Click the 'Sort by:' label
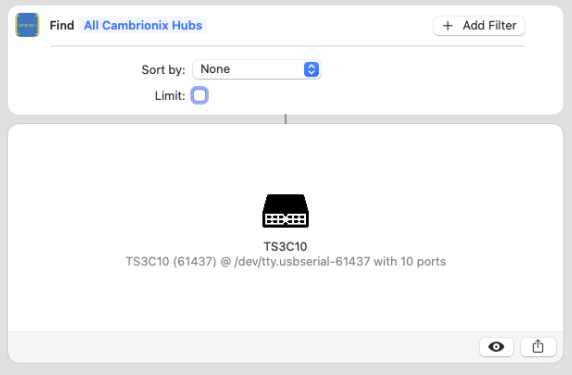This screenshot has width=572, height=375. (163, 69)
